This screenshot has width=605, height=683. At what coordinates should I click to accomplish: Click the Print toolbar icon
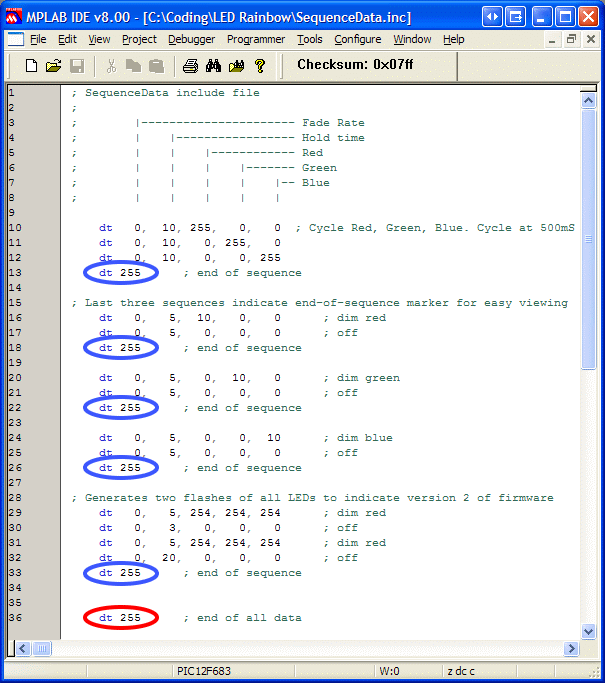(x=190, y=66)
